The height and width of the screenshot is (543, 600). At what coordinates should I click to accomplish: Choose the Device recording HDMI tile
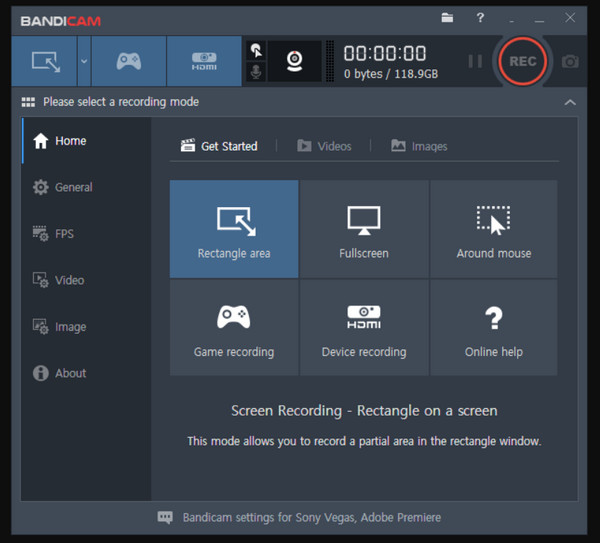click(364, 328)
